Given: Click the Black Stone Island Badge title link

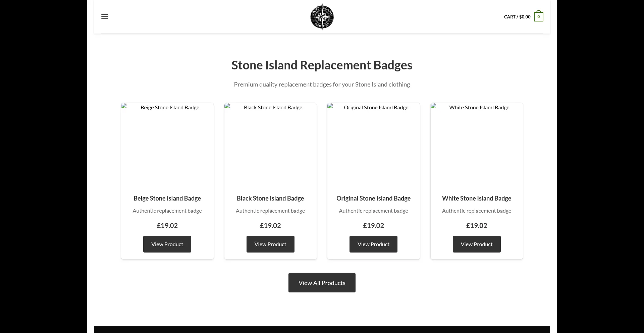Looking at the screenshot, I should 270,198.
